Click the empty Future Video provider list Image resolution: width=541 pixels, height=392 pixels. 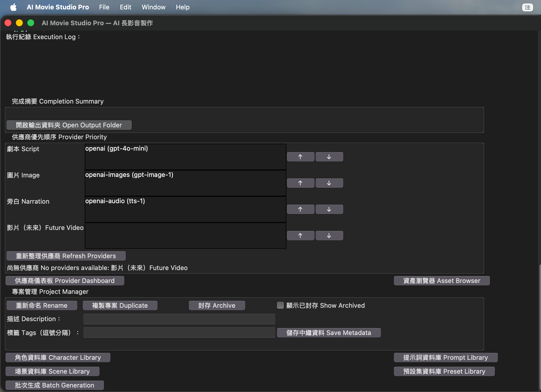tap(186, 236)
